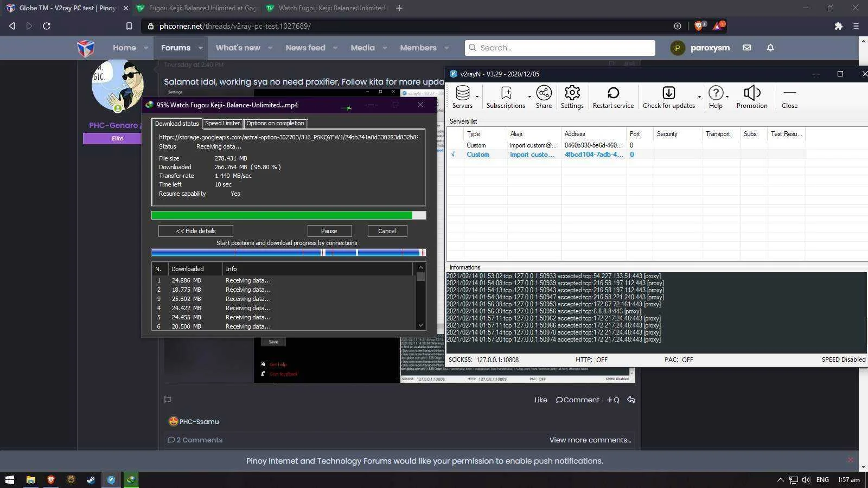The width and height of the screenshot is (868, 488).
Task: Expand Subscriptions dropdown arrow
Action: [x=529, y=97]
